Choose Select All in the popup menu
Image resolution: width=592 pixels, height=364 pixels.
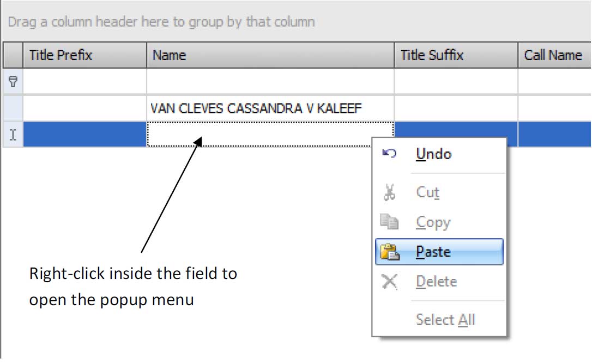pos(445,320)
